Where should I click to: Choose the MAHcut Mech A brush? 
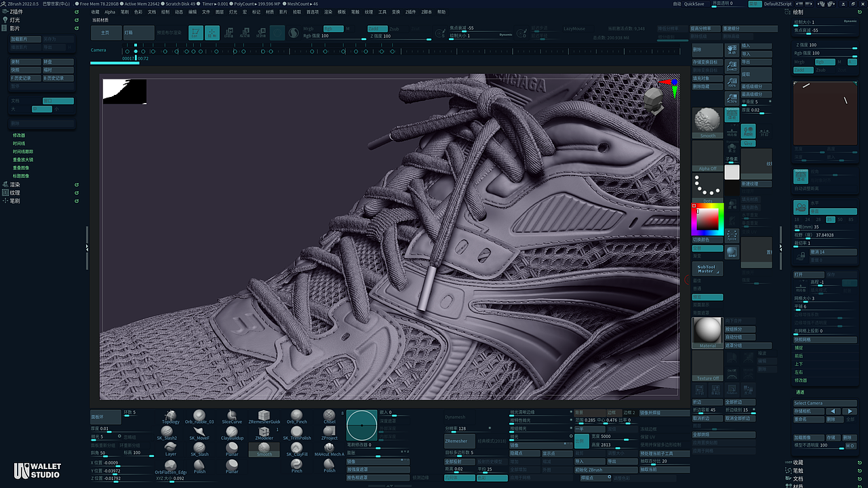tap(329, 449)
